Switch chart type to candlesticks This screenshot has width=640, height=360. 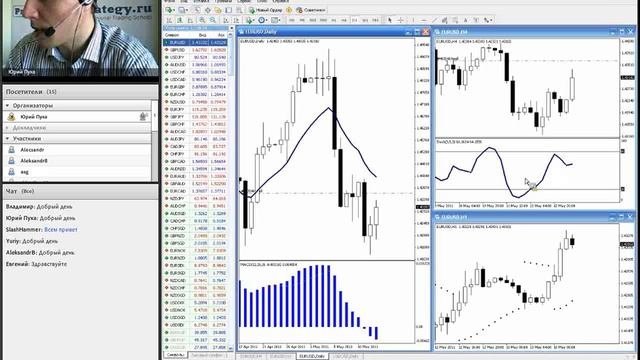pyautogui.click(x=180, y=20)
